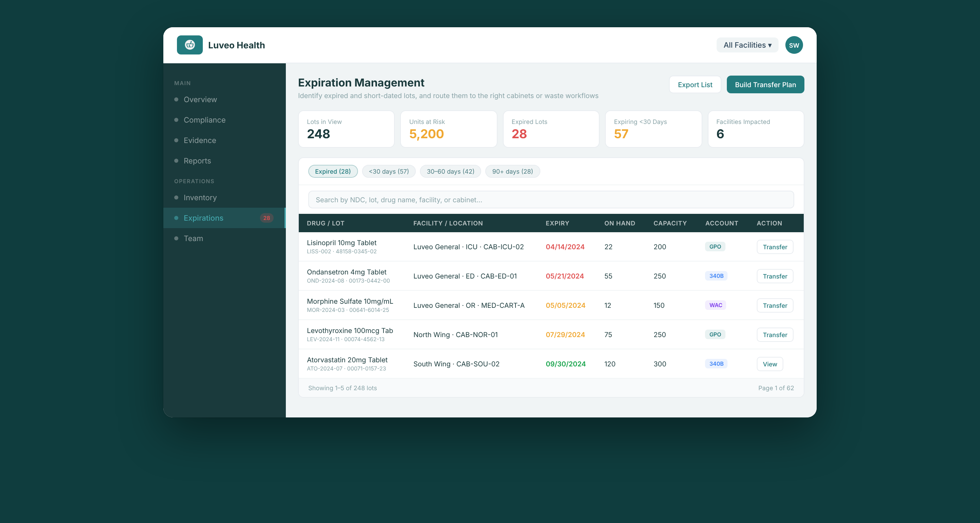Image resolution: width=980 pixels, height=523 pixels.
Task: Click the red 28 badge on Expirations
Action: pyautogui.click(x=267, y=218)
